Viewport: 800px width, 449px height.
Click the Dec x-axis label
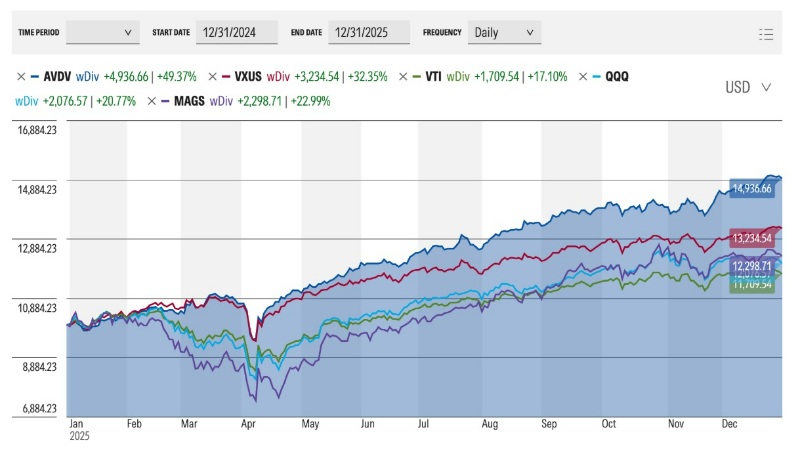730,424
